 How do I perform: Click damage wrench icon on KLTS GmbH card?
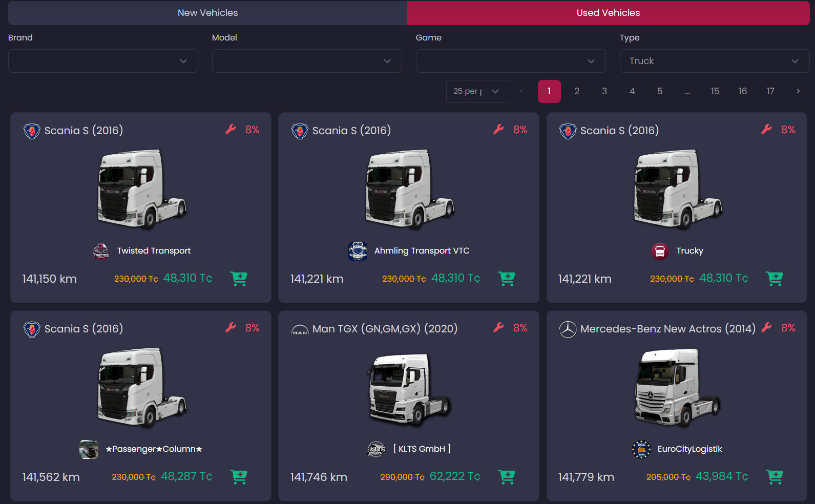click(x=499, y=328)
